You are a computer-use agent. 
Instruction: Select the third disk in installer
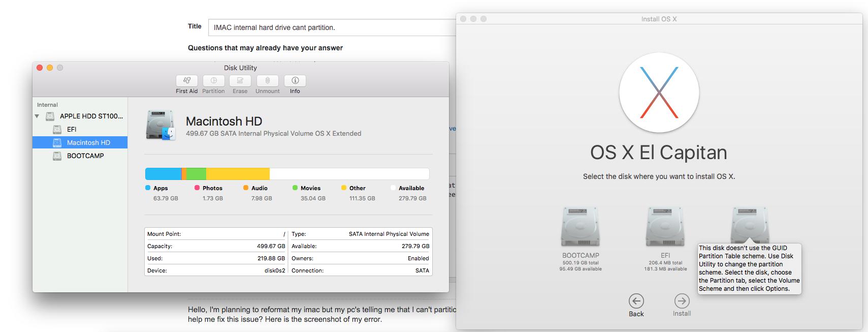pyautogui.click(x=750, y=226)
